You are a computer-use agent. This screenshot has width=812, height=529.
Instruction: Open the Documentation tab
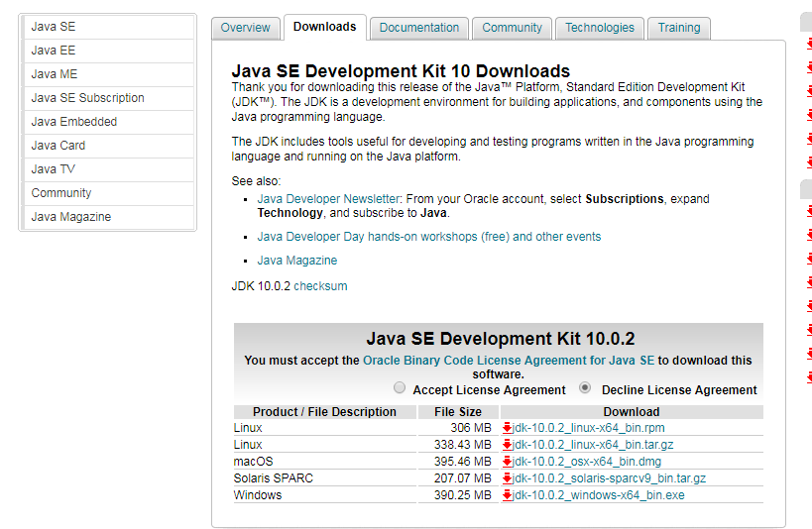click(x=419, y=28)
